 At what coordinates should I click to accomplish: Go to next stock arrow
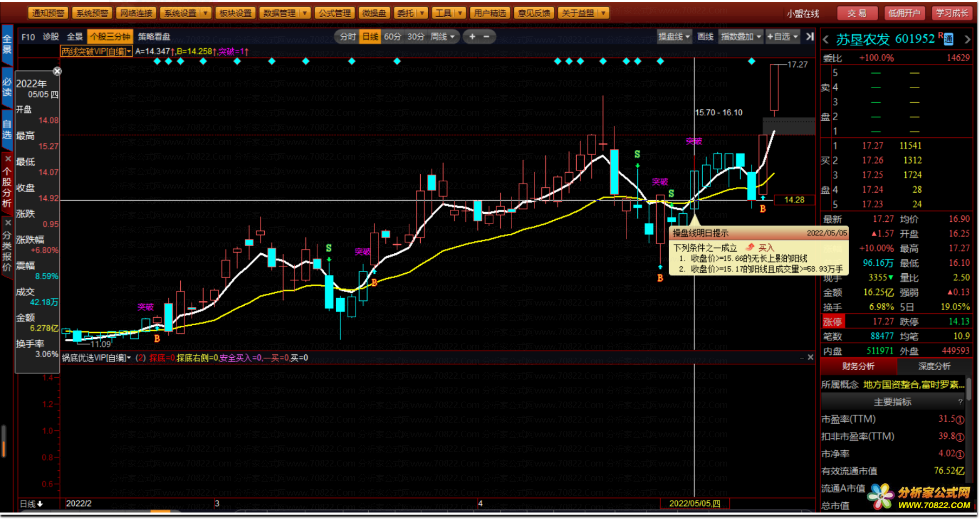[x=968, y=40]
